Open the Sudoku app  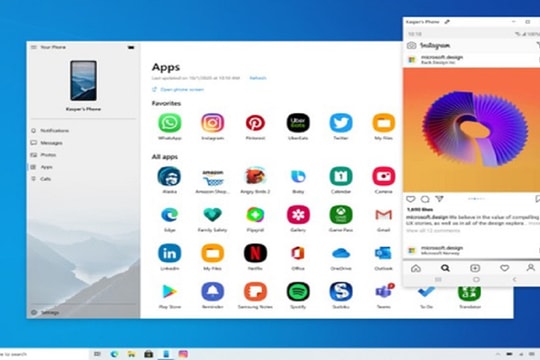click(x=341, y=292)
